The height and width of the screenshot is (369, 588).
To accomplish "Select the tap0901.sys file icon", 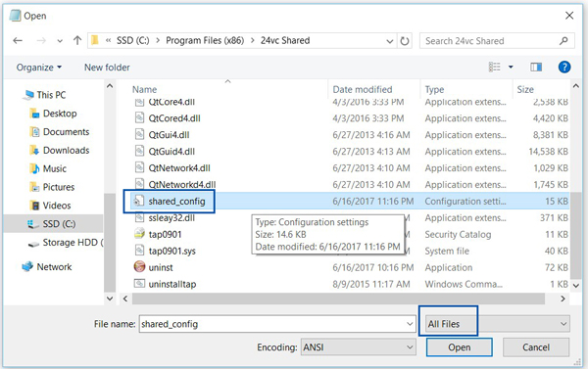I will point(139,251).
